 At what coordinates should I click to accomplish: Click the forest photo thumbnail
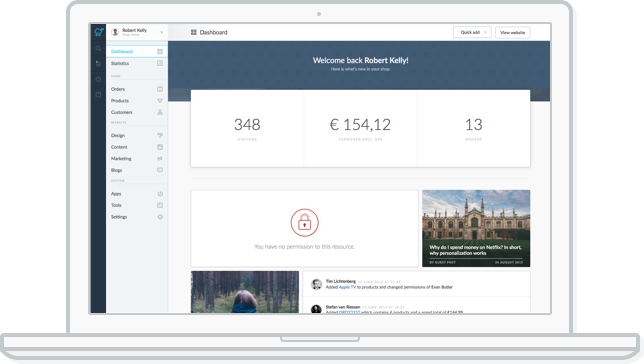pos(245,292)
